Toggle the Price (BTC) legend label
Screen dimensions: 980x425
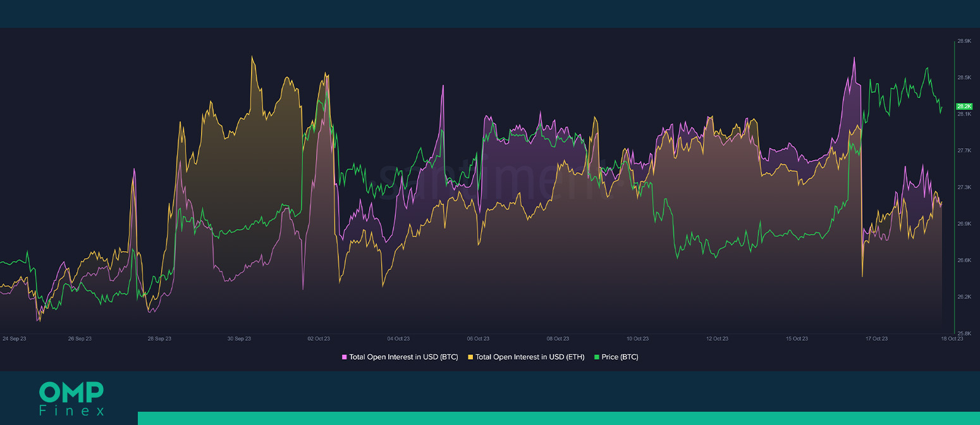pos(620,357)
